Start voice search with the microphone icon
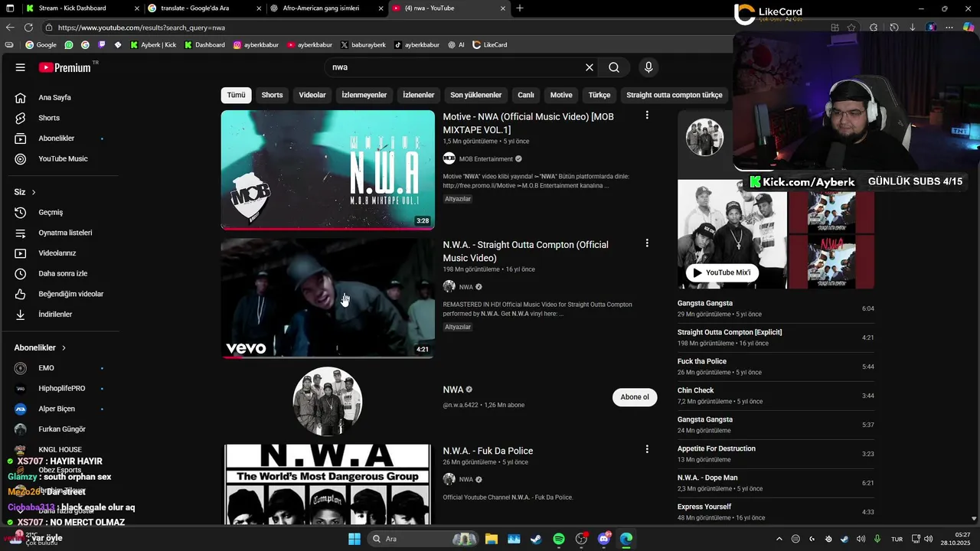The height and width of the screenshot is (551, 980). tap(648, 67)
